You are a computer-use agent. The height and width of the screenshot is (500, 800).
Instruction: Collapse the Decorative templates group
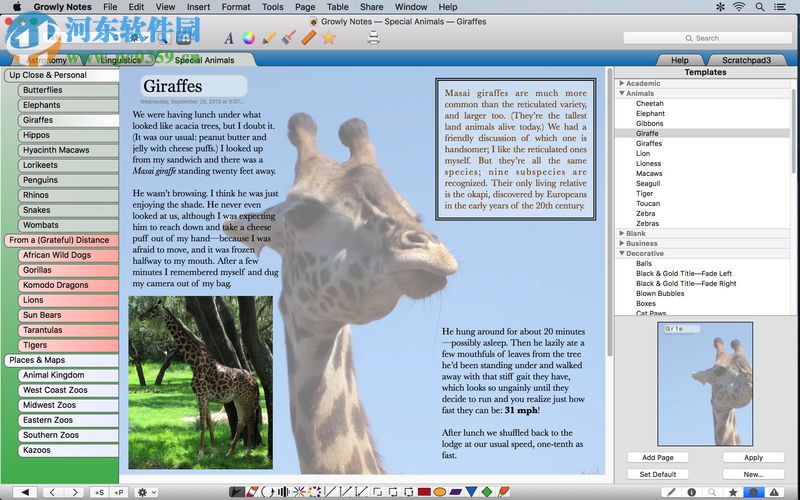(621, 253)
